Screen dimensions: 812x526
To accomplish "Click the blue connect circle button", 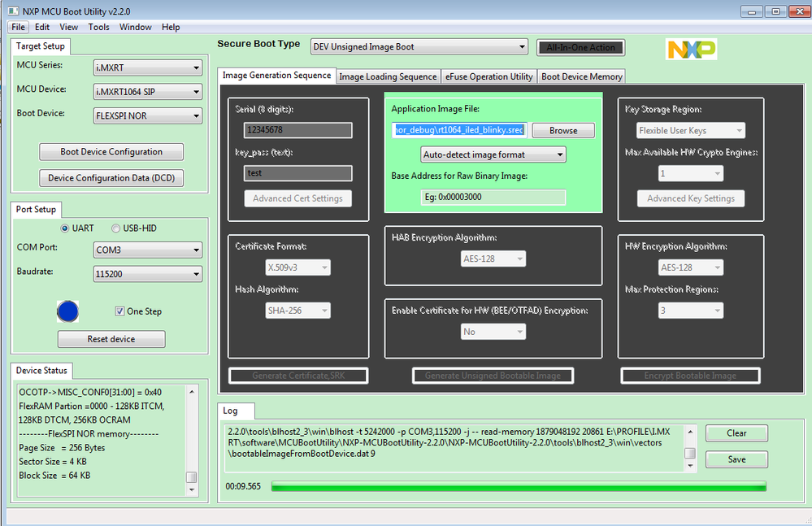I will point(67,311).
